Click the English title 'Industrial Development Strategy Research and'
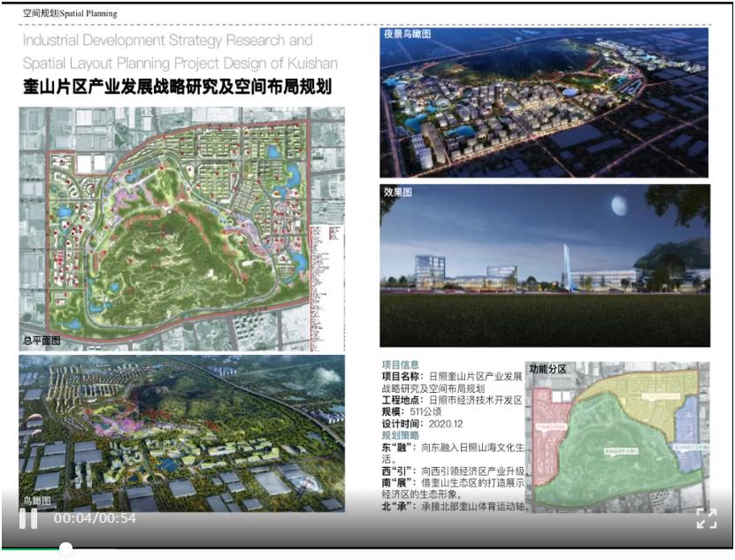The height and width of the screenshot is (560, 735). pyautogui.click(x=168, y=41)
